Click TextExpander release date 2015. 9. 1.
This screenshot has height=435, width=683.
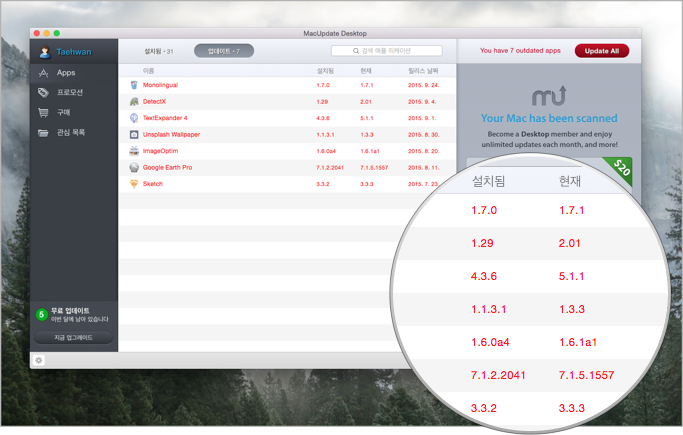coord(422,118)
